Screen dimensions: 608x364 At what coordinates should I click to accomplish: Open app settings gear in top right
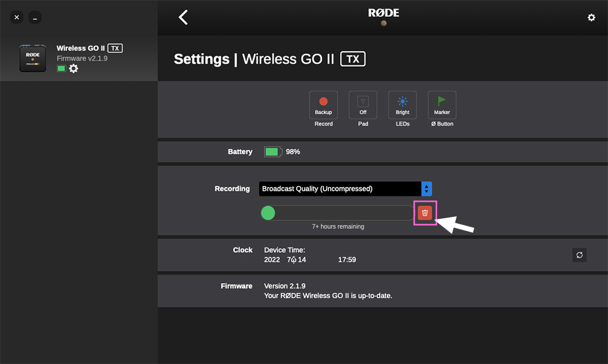592,18
